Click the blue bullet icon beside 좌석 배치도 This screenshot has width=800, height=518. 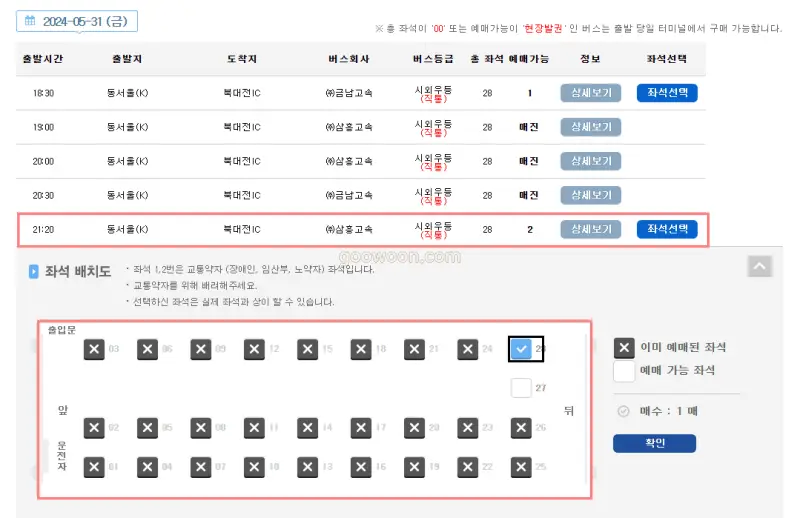pyautogui.click(x=34, y=272)
